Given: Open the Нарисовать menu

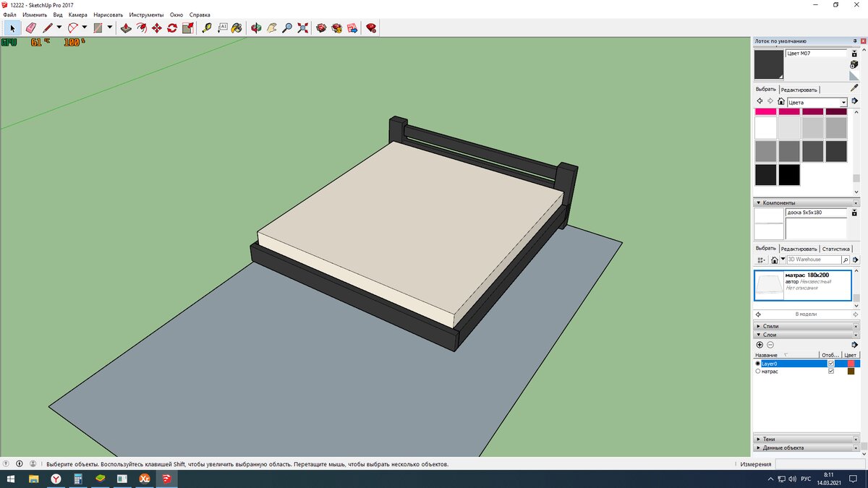Looking at the screenshot, I should coord(109,14).
